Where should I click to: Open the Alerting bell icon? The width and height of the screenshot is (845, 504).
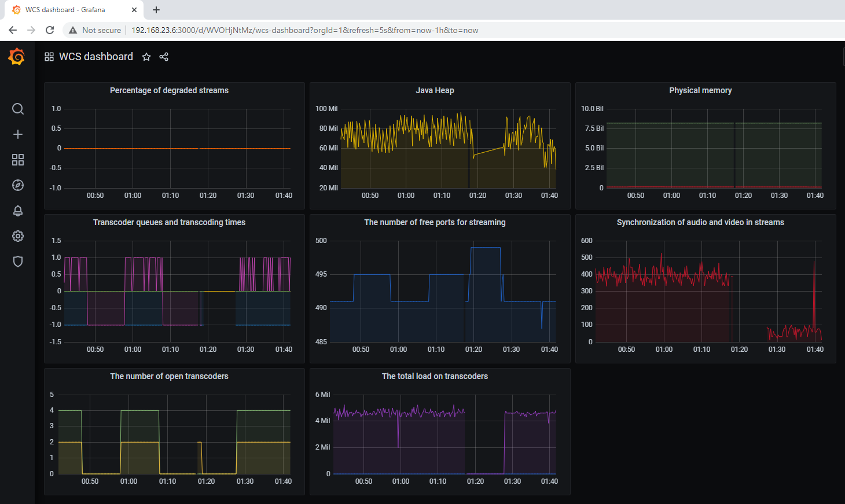17,211
